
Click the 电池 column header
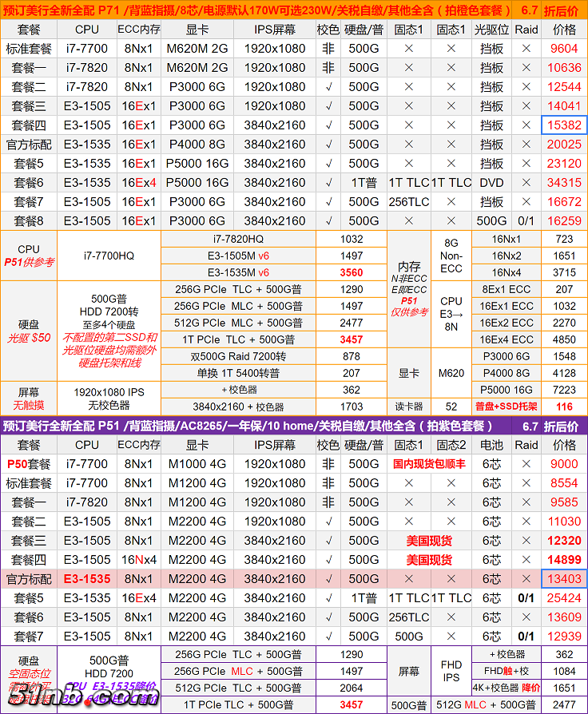491,445
